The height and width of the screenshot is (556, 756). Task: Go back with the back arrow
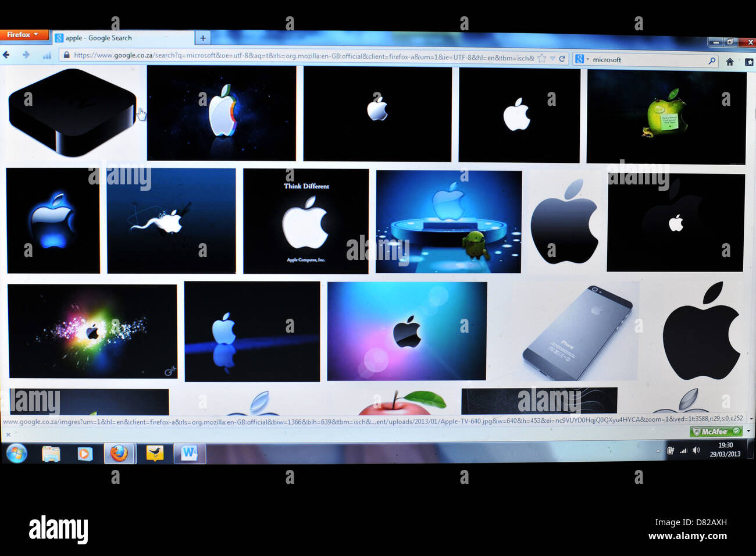[x=6, y=55]
